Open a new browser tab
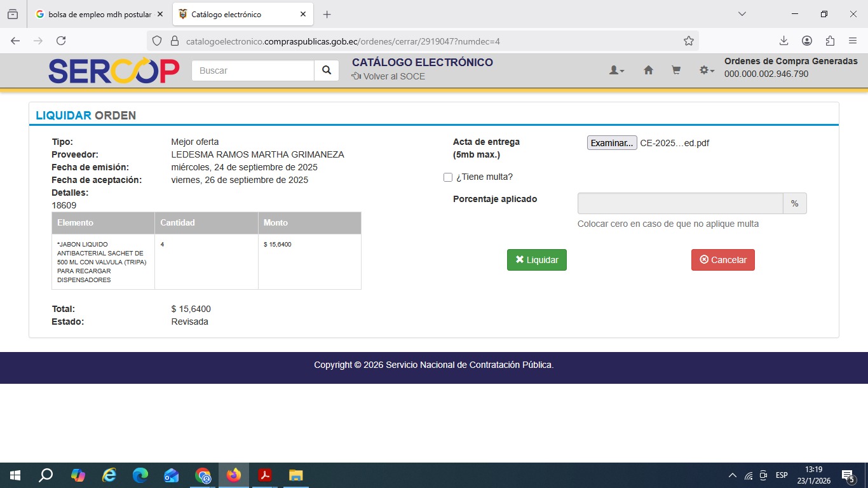 (x=327, y=14)
